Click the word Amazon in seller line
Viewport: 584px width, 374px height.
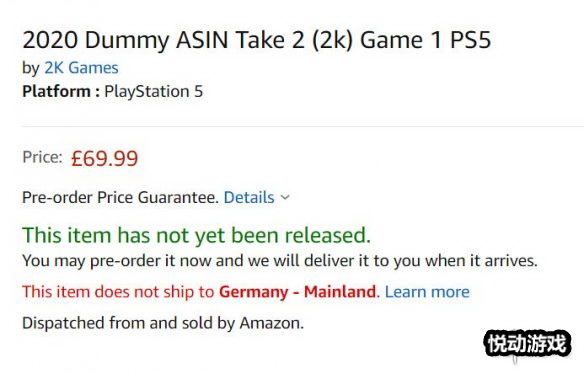[x=271, y=323]
